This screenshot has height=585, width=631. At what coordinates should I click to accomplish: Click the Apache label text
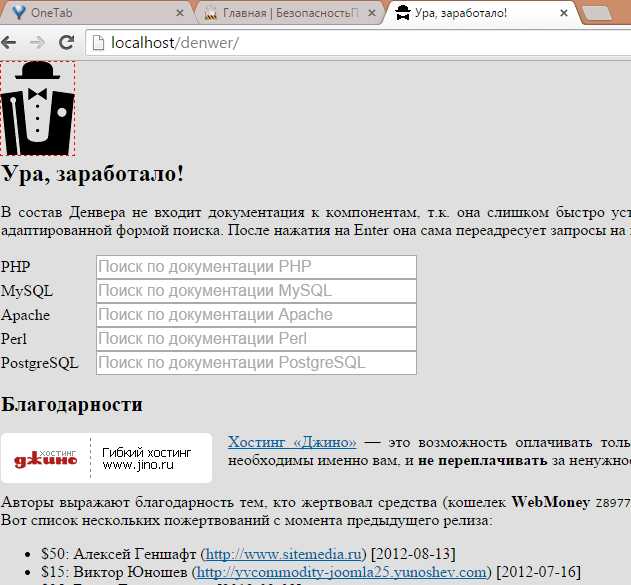coord(25,315)
